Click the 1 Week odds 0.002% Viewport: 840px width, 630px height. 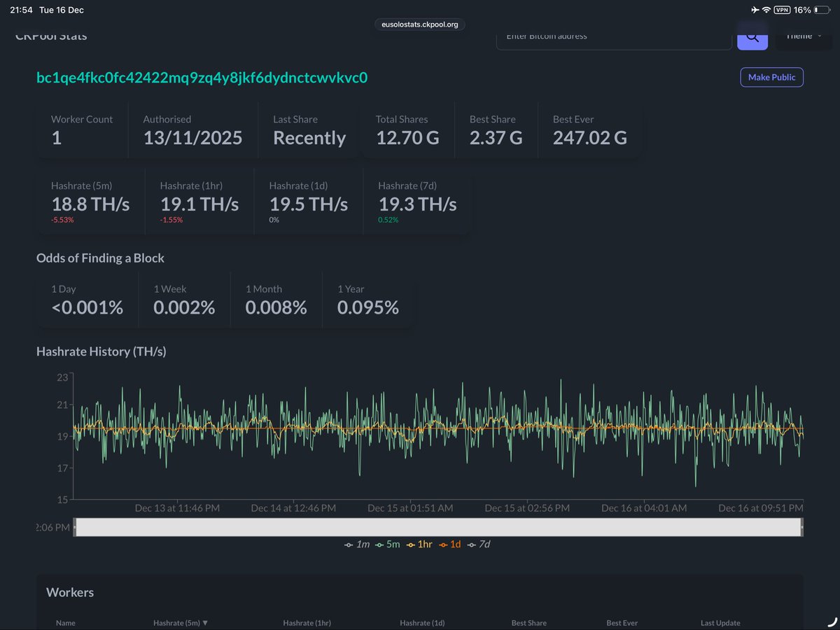pos(184,307)
